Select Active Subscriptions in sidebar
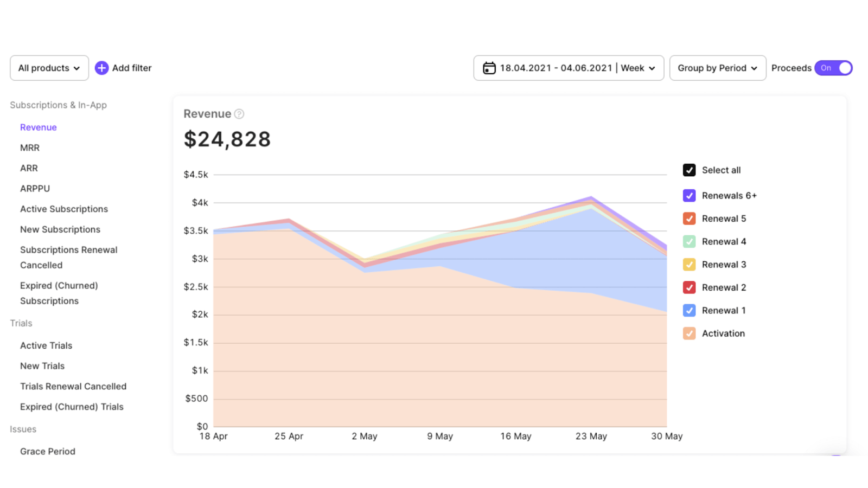Image resolution: width=868 pixels, height=488 pixels. pos(64,209)
